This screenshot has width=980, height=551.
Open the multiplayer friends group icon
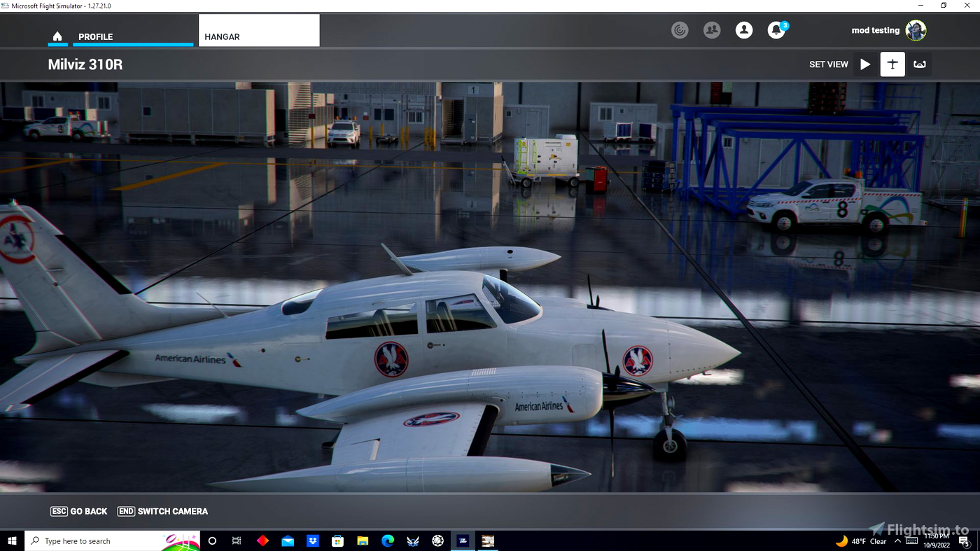712,30
